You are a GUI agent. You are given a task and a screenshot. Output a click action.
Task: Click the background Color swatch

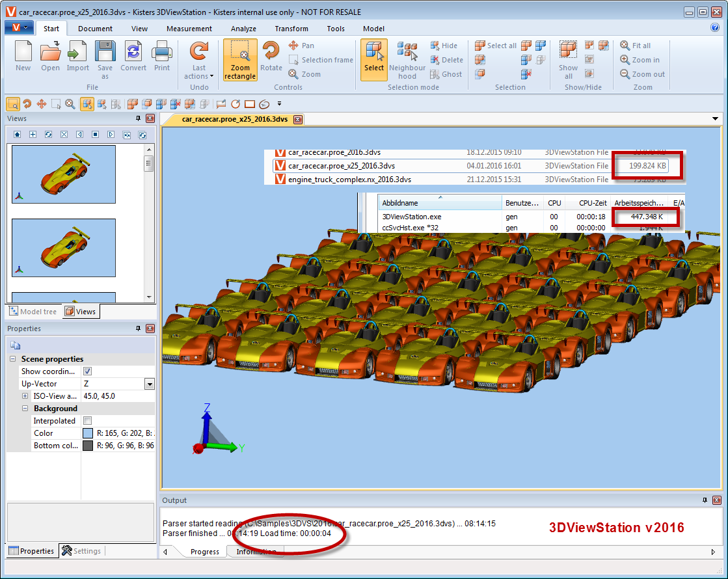[x=88, y=433]
